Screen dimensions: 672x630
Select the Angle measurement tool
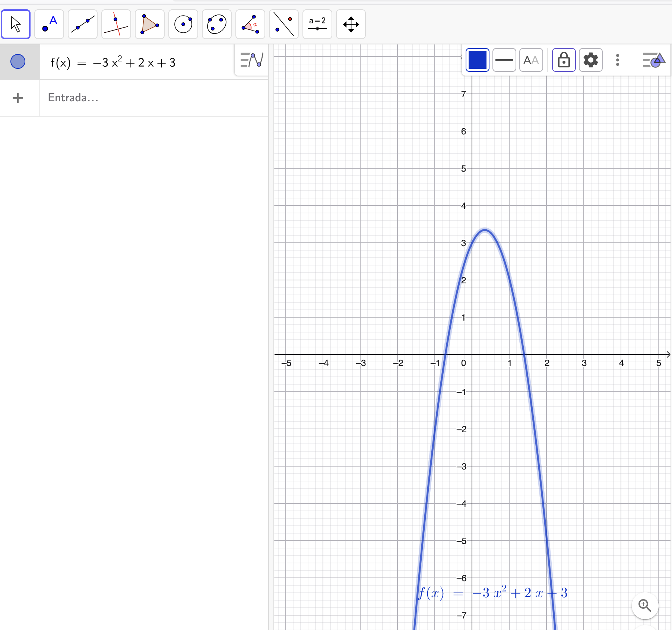250,25
